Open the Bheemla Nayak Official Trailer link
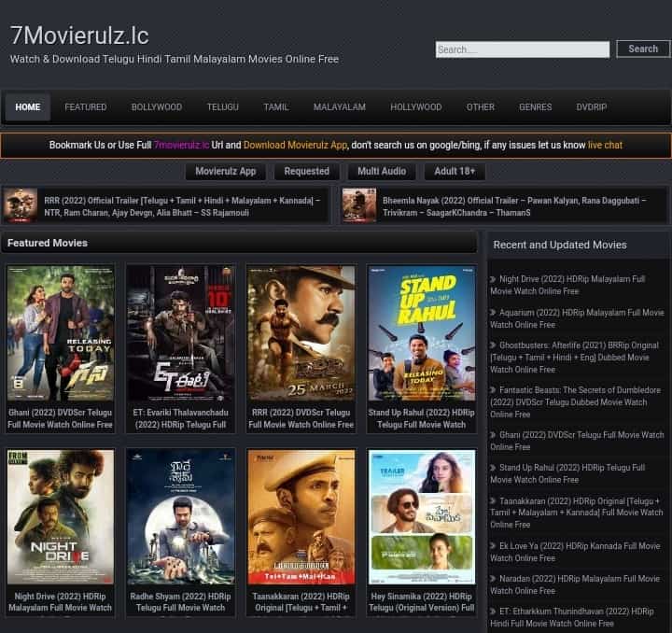The image size is (672, 633). point(514,206)
